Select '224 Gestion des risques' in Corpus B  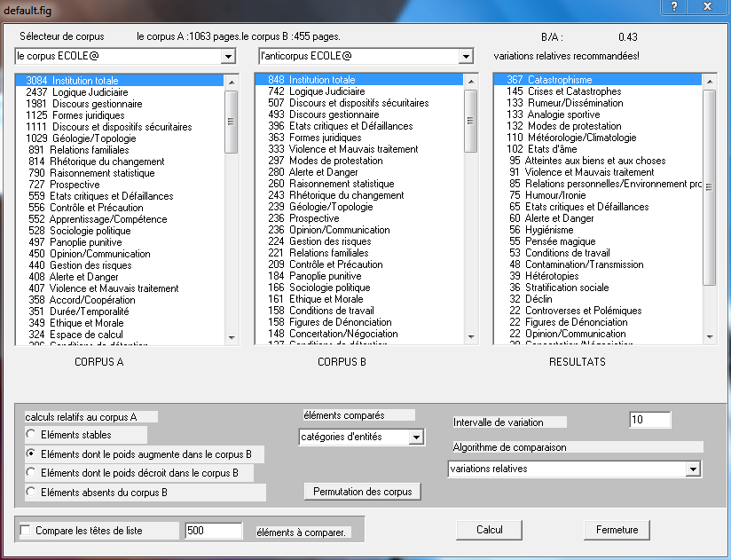[x=359, y=241]
